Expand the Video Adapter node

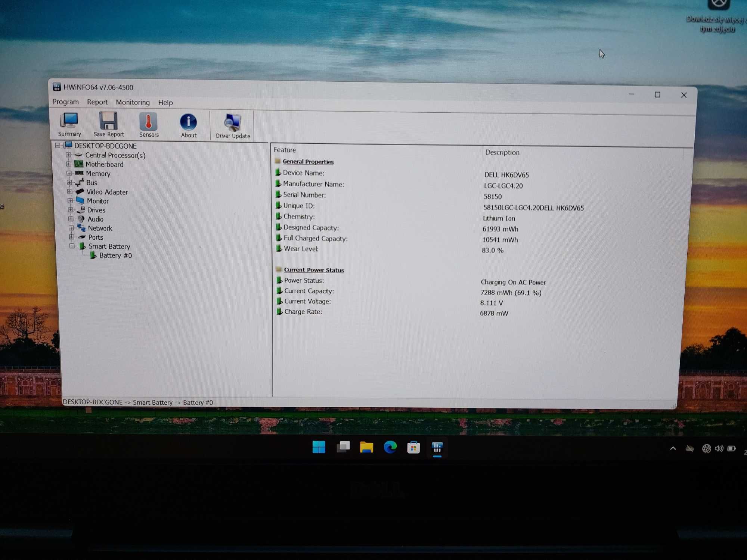[x=69, y=192]
